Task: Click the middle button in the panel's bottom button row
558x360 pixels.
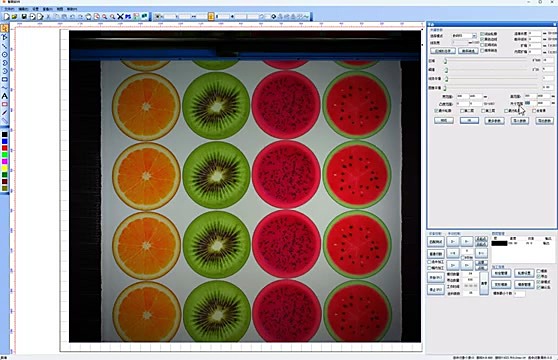Action: click(x=494, y=121)
